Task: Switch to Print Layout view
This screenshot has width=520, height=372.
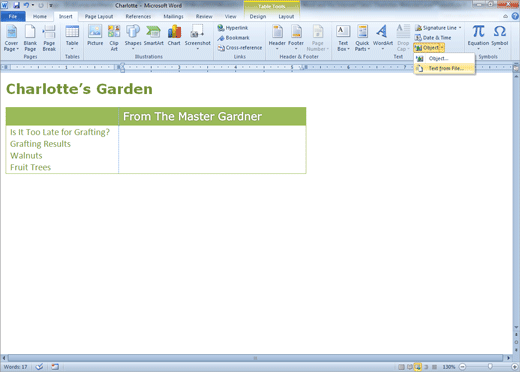Action: (x=401, y=367)
